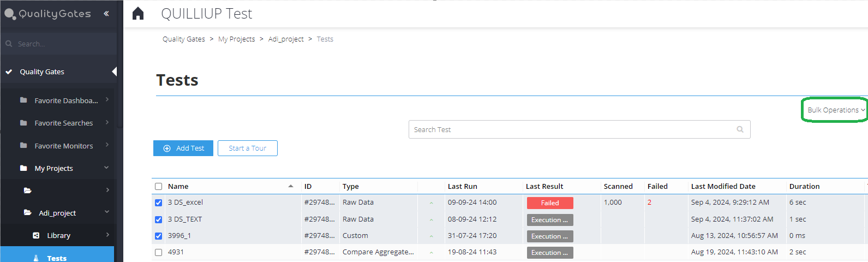The width and height of the screenshot is (868, 262).
Task: Click Tests breadcrumb link
Action: tap(325, 39)
